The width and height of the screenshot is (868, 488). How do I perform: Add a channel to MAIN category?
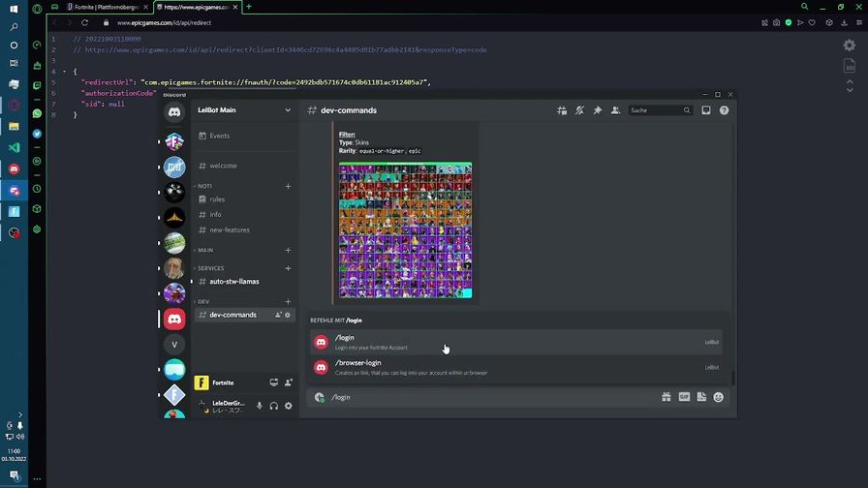288,251
